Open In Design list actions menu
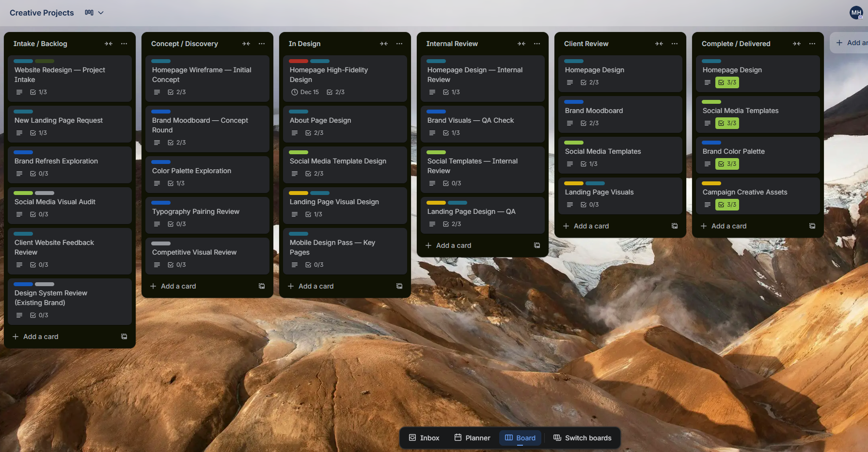Viewport: 868px width, 452px height. click(399, 44)
